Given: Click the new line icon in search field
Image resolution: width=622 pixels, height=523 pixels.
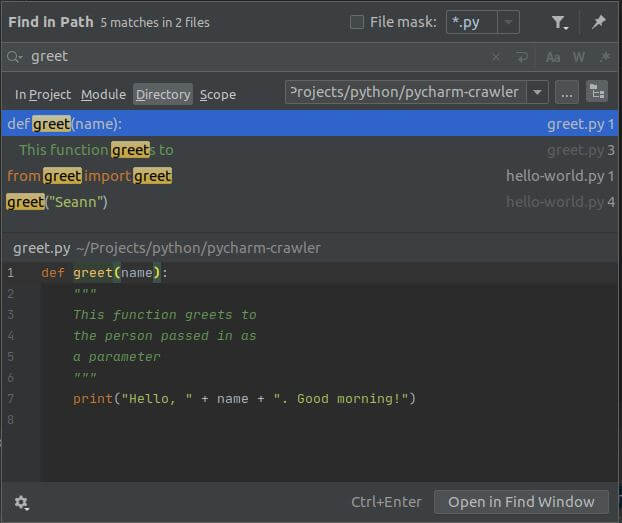Looking at the screenshot, I should tap(522, 57).
